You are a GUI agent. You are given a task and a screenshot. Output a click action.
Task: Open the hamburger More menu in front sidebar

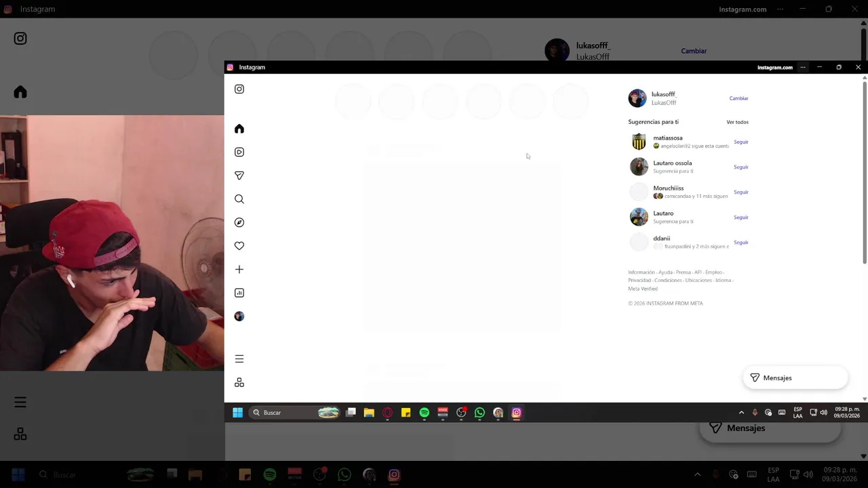coord(239,359)
